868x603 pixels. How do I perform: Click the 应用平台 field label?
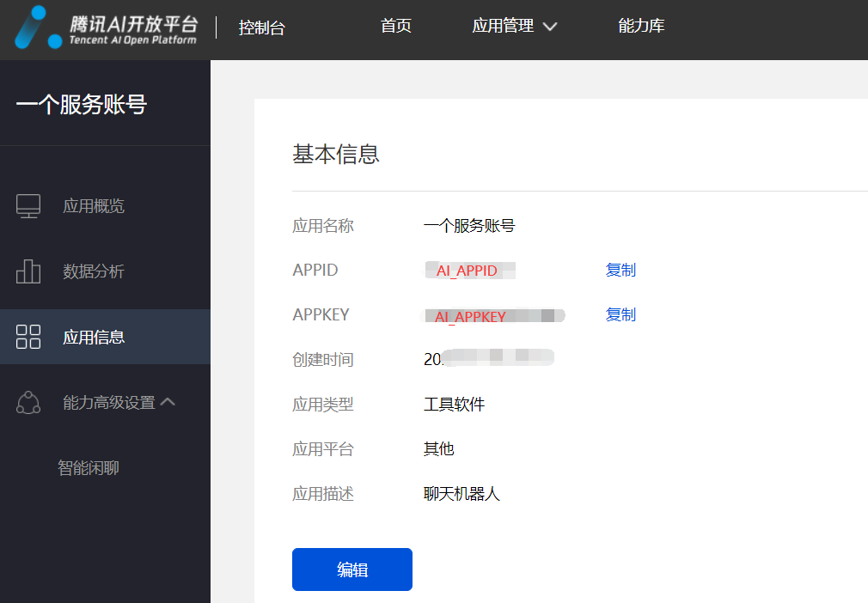point(323,448)
